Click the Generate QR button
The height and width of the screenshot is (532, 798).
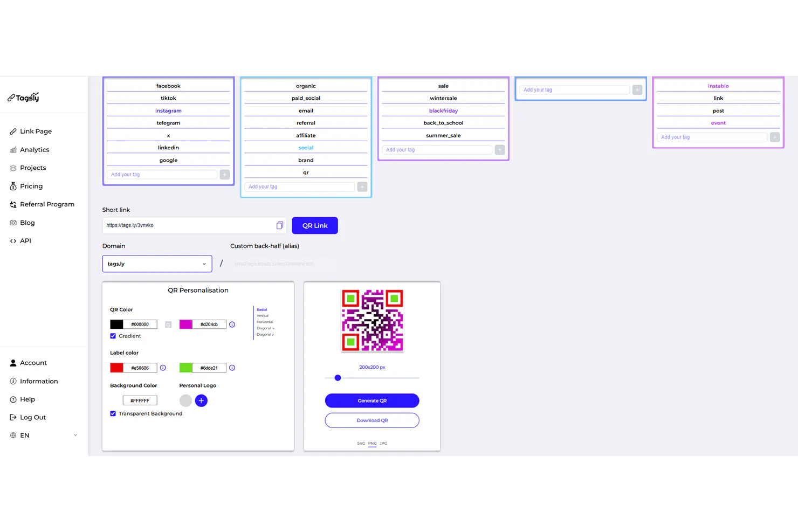[372, 401]
